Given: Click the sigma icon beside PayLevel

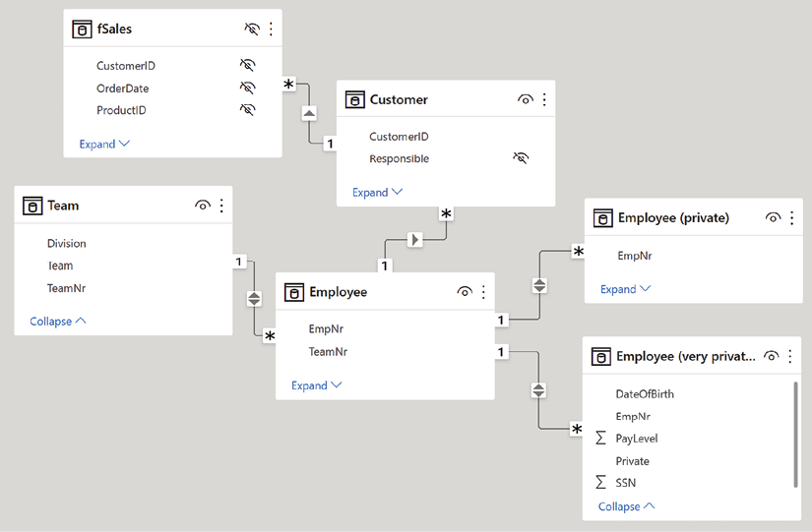Looking at the screenshot, I should [600, 439].
